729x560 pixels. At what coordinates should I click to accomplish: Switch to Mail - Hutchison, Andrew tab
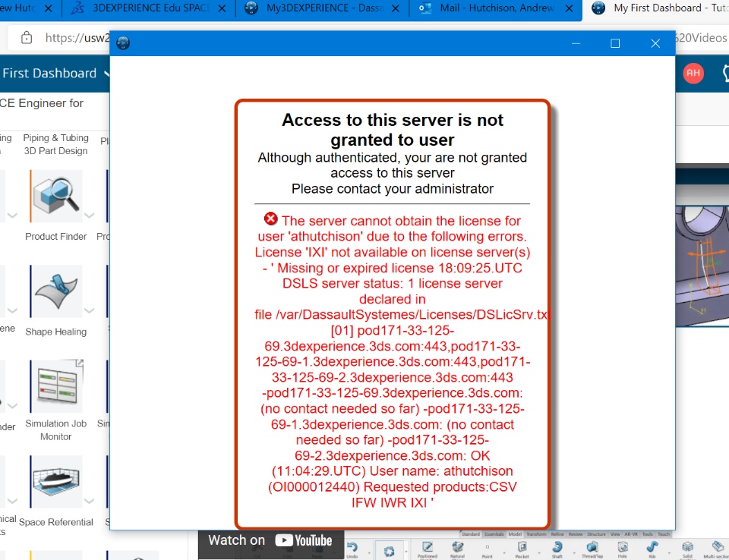pyautogui.click(x=495, y=8)
